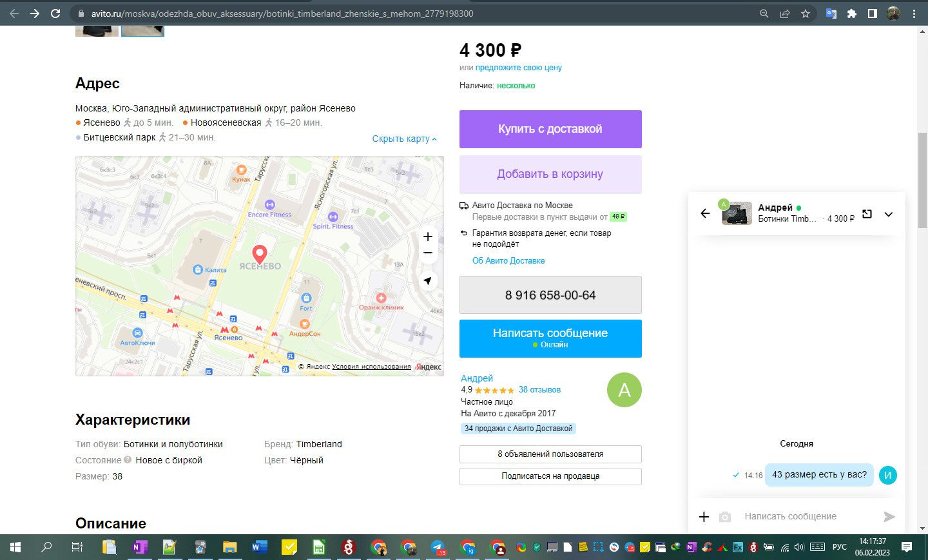Call seller number 8 916 658-00-64

550,295
